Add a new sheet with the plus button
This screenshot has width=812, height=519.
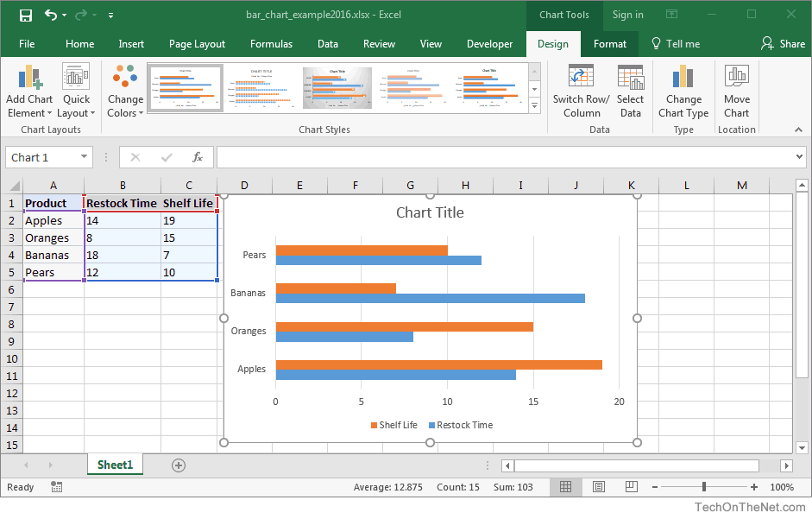point(178,465)
